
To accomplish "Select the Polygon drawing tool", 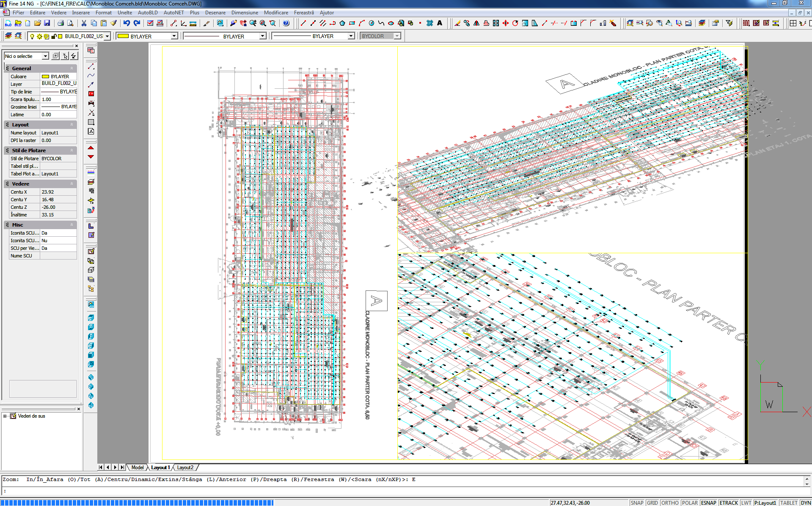I will (x=342, y=23).
